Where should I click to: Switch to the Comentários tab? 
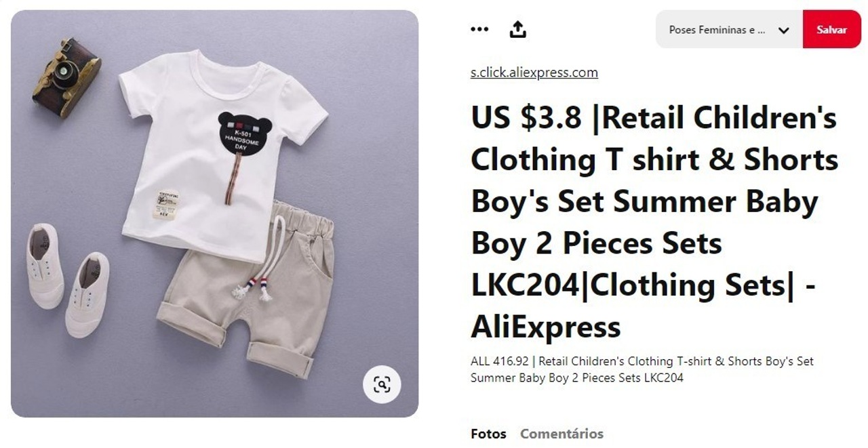[561, 434]
